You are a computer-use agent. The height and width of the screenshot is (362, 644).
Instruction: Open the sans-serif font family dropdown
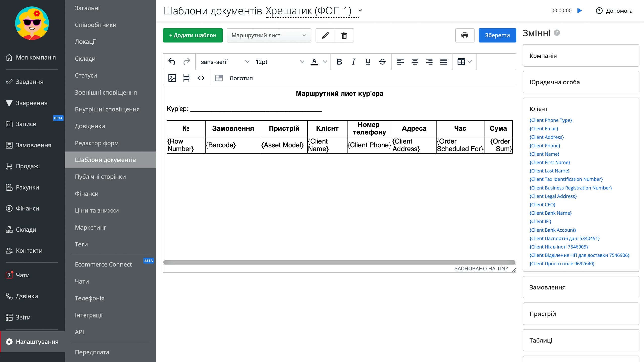[225, 62]
